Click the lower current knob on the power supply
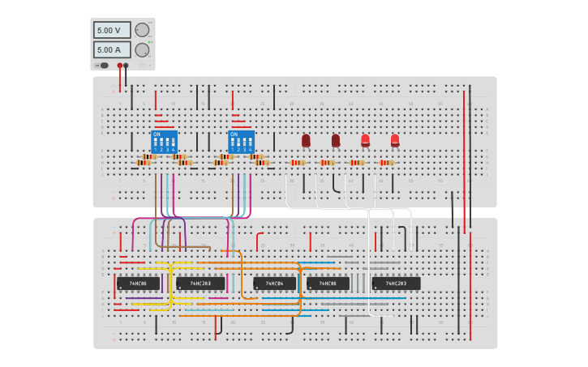This screenshot has width=588, height=367. pyautogui.click(x=142, y=50)
